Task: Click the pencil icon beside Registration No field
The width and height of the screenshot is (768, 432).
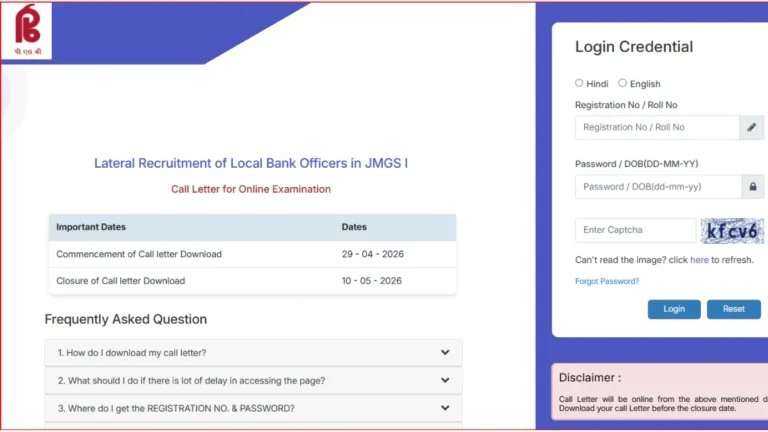Action: click(751, 127)
